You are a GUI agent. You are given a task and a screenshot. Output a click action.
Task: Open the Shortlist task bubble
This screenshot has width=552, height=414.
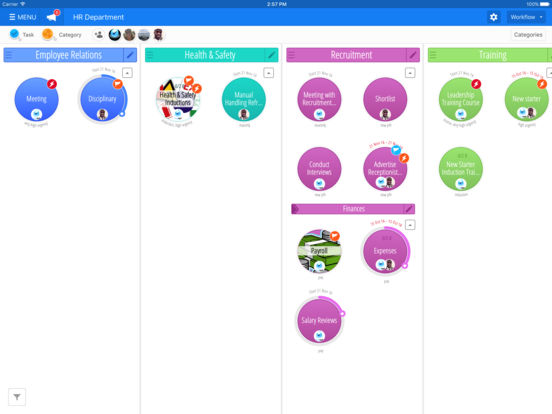tap(385, 99)
